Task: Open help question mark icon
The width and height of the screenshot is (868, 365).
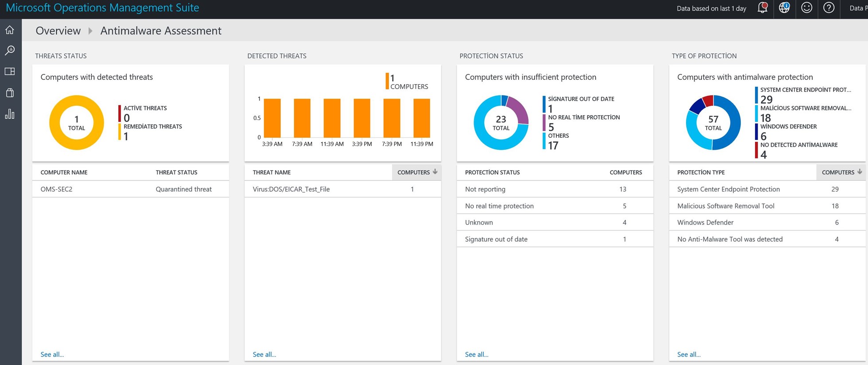Action: pos(829,8)
